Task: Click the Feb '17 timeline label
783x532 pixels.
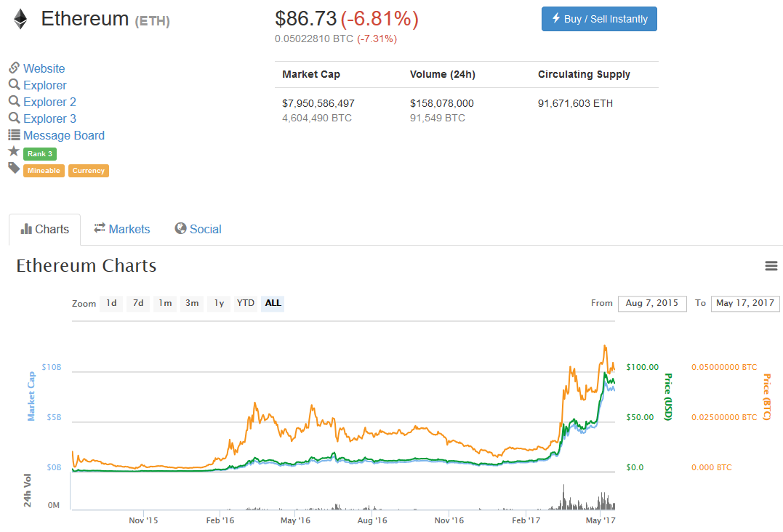Action: [x=526, y=520]
